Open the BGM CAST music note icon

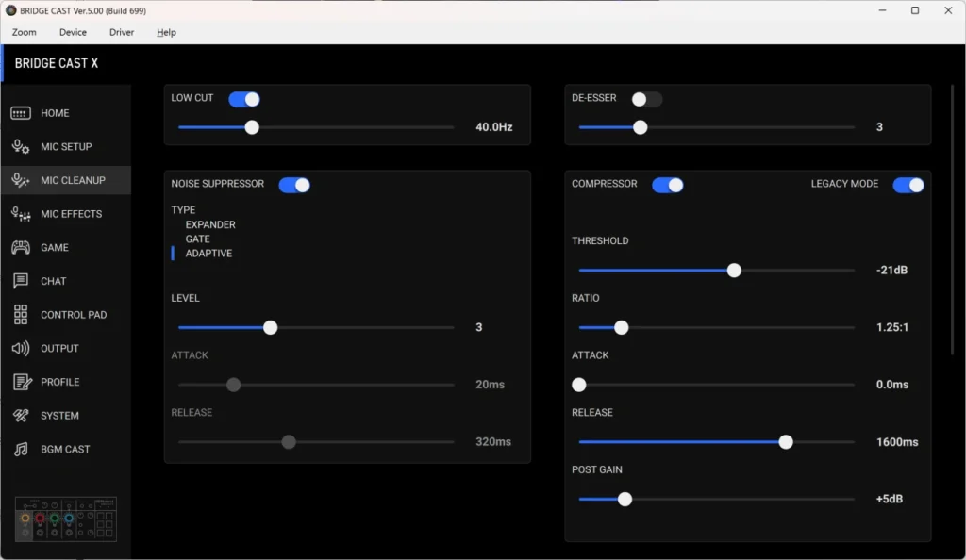pos(21,450)
